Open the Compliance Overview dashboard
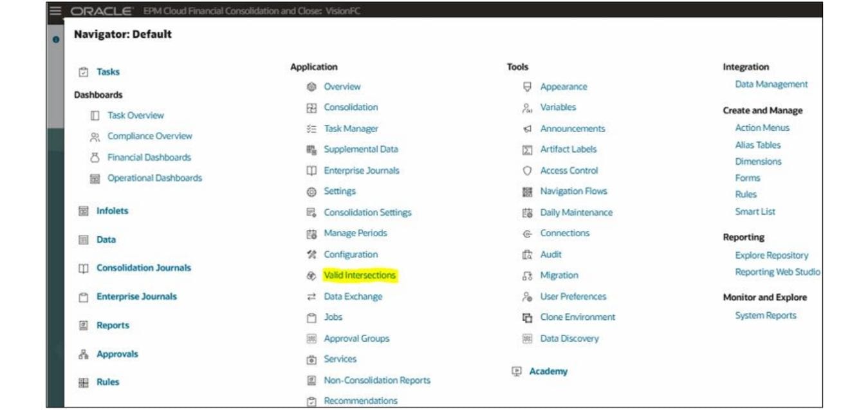Viewport: 868px width, 410px height. 149,136
